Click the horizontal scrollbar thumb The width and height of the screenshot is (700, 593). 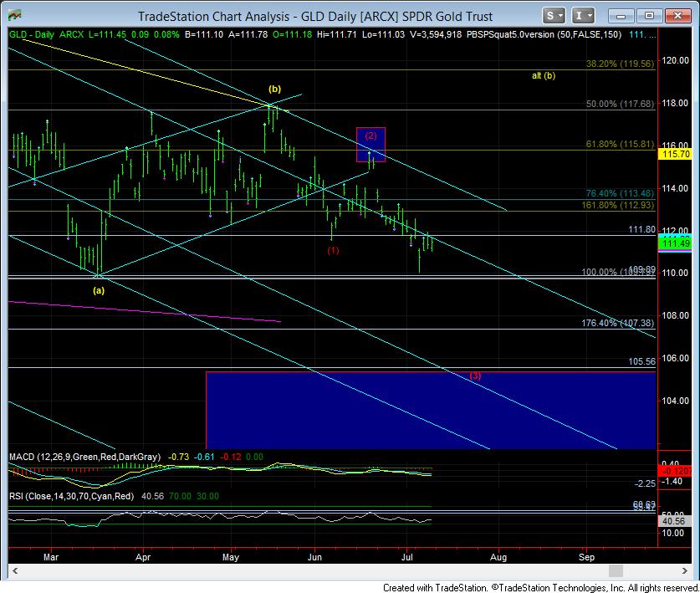616,570
